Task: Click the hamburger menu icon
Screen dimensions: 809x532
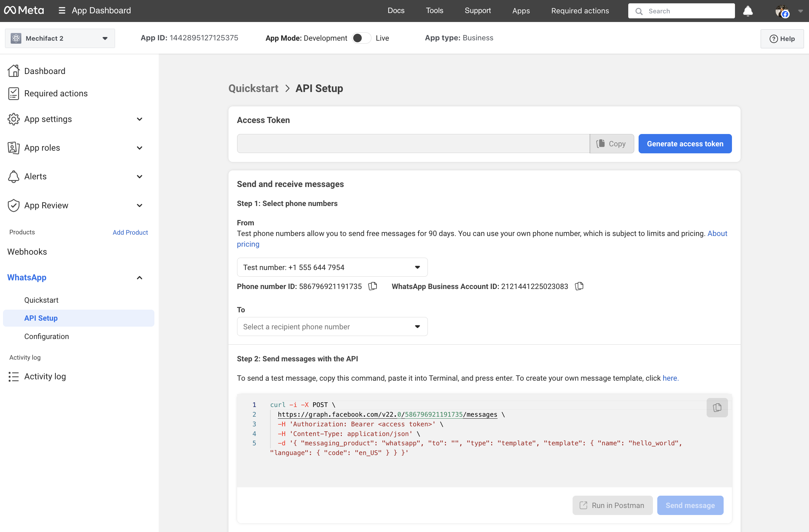Action: (61, 10)
